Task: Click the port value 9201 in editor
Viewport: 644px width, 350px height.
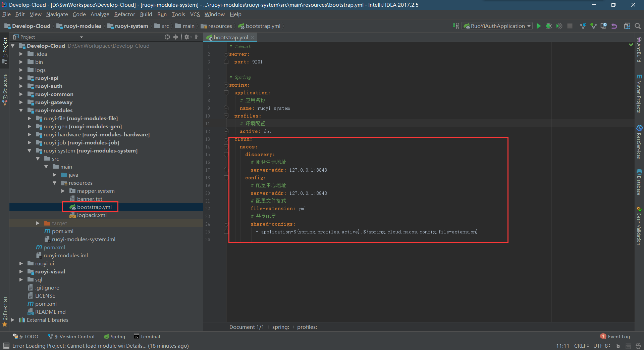Action: pos(257,62)
